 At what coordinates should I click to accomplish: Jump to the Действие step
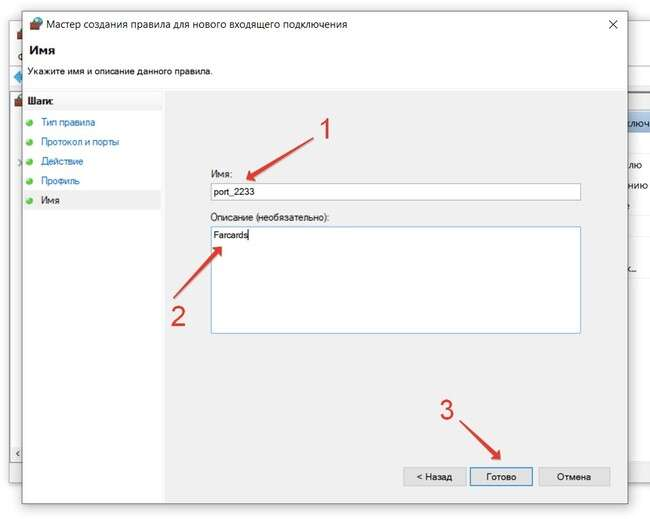coord(62,161)
